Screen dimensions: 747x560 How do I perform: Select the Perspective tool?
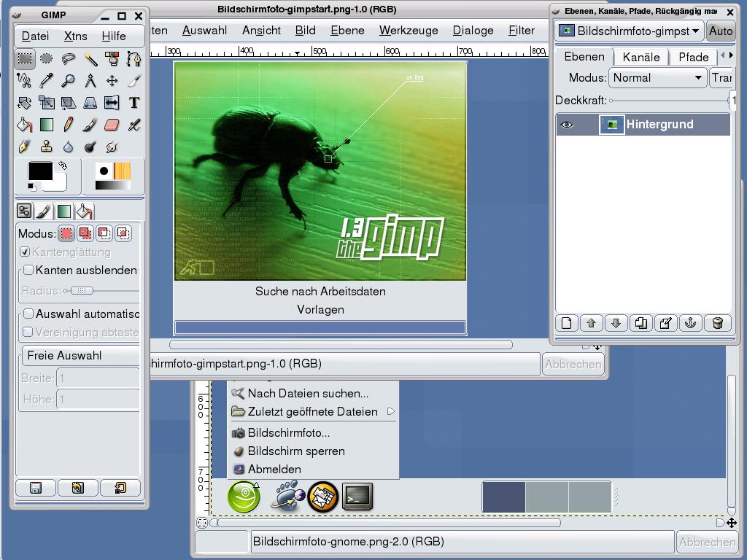pyautogui.click(x=90, y=103)
